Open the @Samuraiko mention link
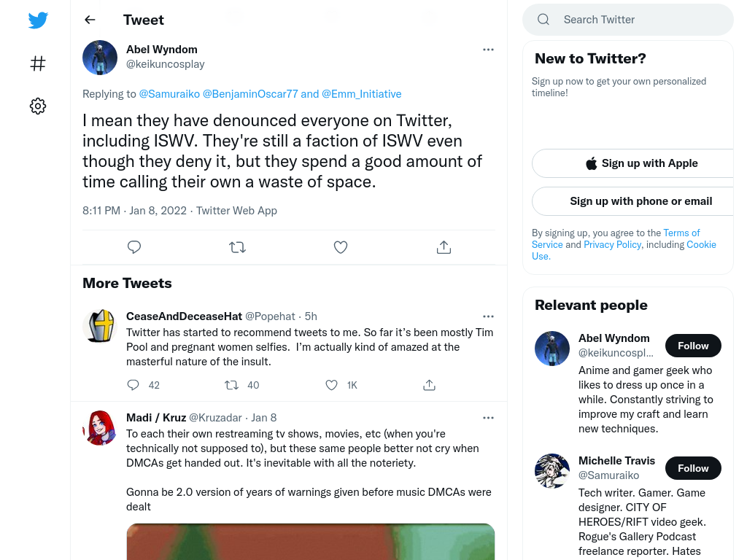 coord(169,94)
